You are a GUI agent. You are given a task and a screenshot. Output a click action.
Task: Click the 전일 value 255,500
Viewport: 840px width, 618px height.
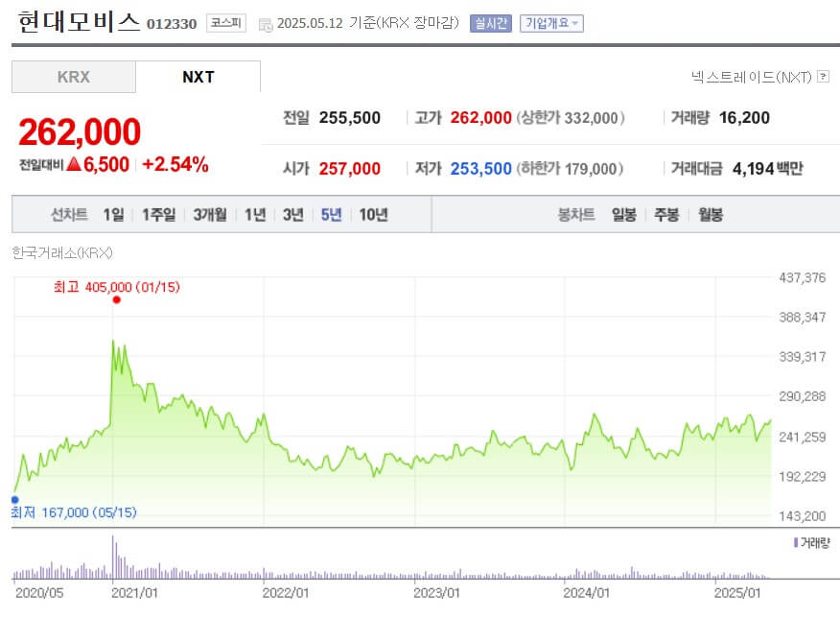(x=350, y=118)
